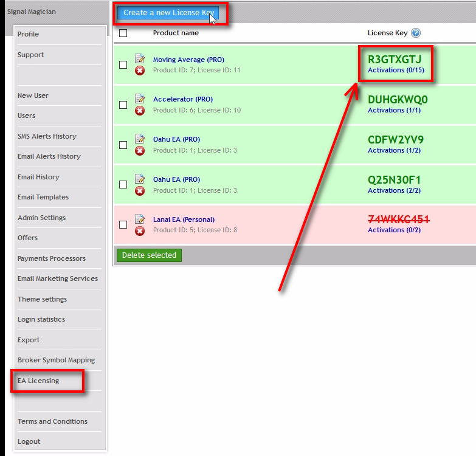Click edit icon for Accelerator (PRO)
The width and height of the screenshot is (476, 456).
140,98
